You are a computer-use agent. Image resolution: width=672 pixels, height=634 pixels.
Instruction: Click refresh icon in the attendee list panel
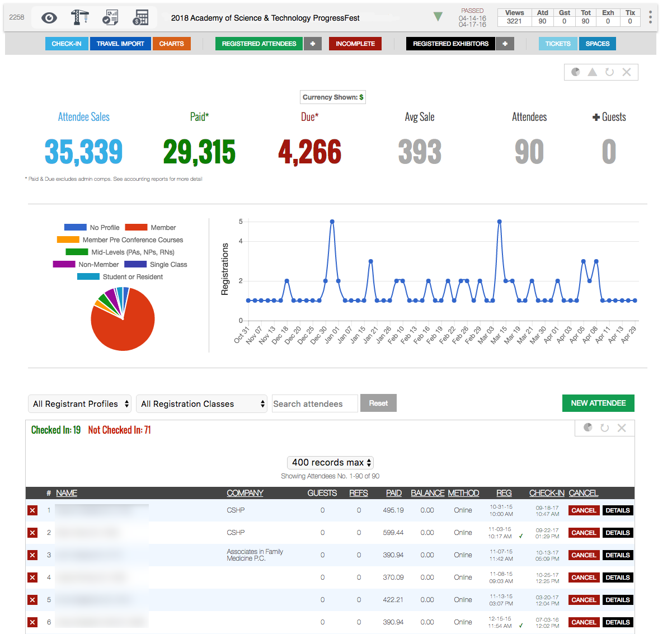[x=604, y=428]
